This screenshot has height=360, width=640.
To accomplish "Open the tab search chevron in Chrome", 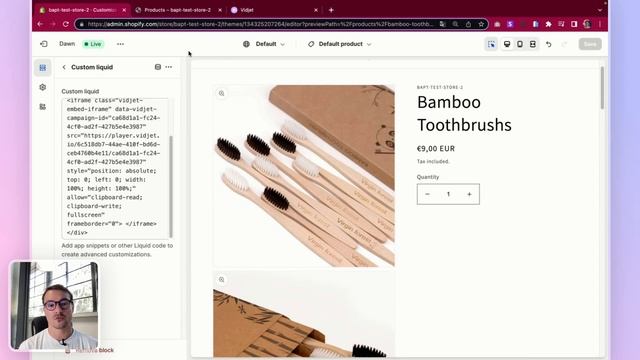I will pos(600,10).
